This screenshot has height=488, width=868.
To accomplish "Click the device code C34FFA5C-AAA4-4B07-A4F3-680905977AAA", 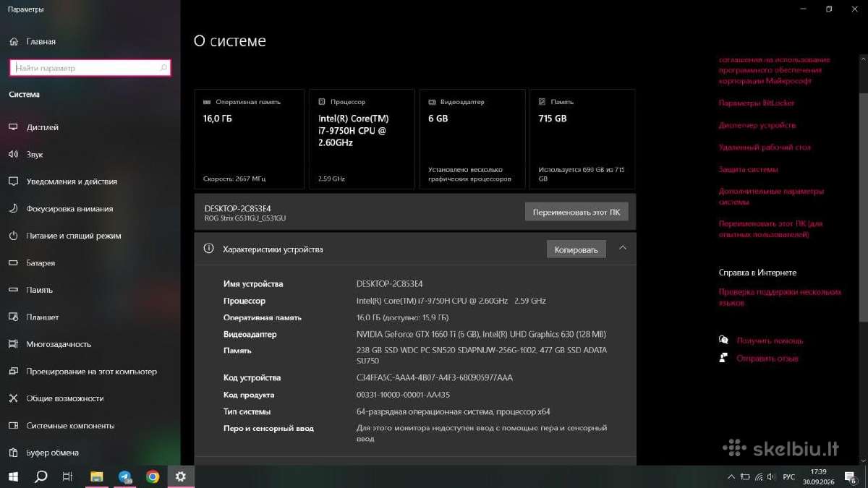I will pyautogui.click(x=435, y=377).
